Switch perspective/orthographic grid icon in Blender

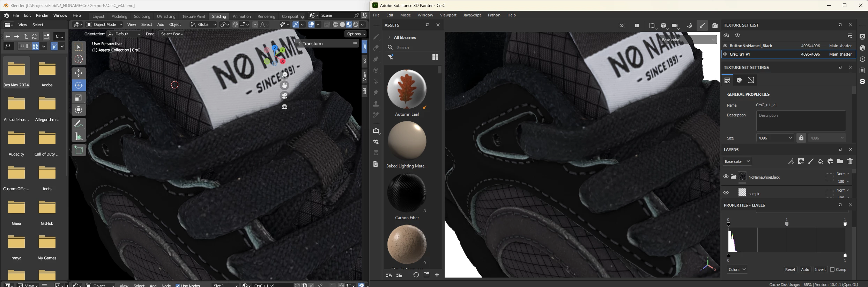click(x=284, y=106)
